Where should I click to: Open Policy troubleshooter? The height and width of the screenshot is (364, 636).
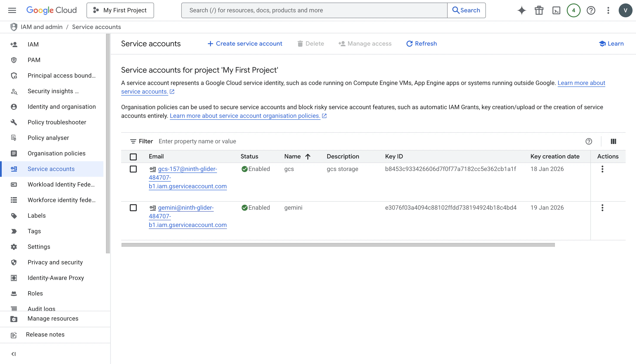[51, 122]
